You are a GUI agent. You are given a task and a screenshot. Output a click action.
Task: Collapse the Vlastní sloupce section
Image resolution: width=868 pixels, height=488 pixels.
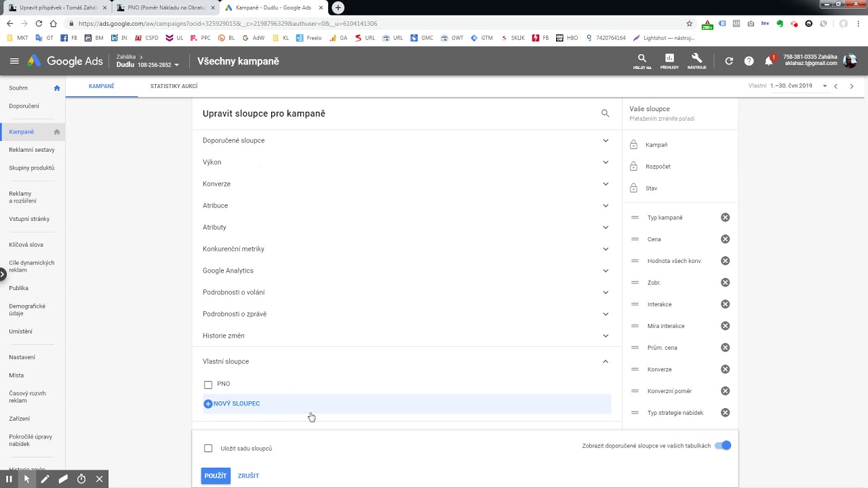click(407, 361)
